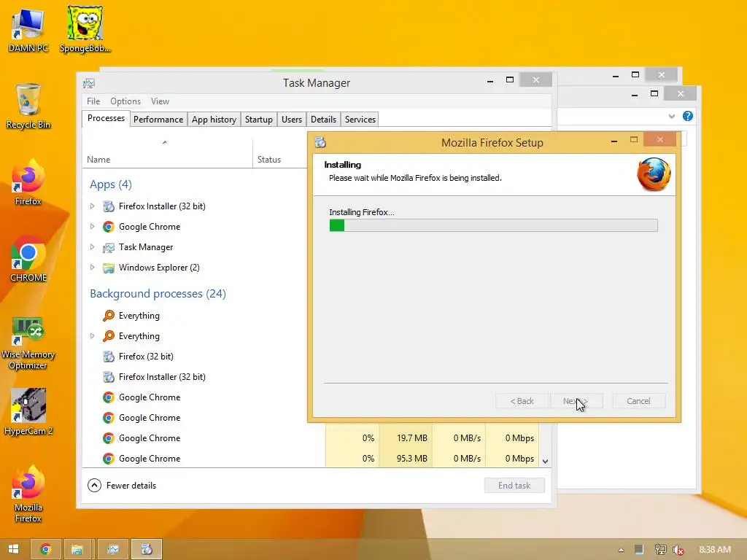
Task: Show hidden system tray icons
Action: (x=621, y=550)
